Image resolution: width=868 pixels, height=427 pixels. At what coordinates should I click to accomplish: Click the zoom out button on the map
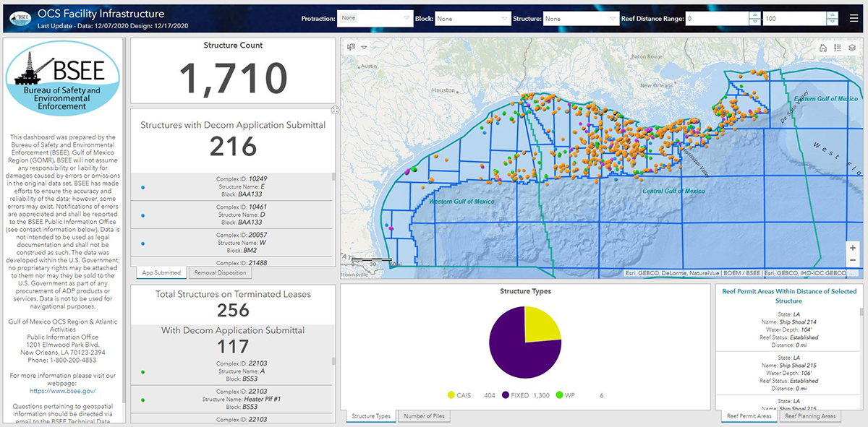click(x=854, y=259)
